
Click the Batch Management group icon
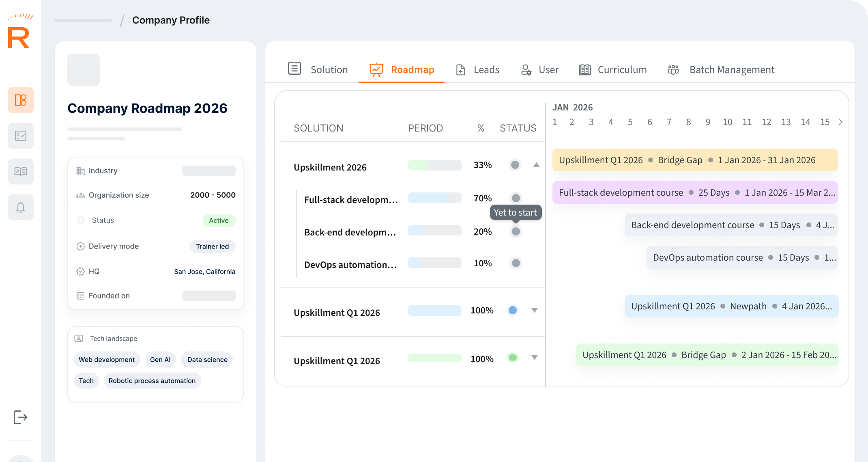pyautogui.click(x=673, y=70)
